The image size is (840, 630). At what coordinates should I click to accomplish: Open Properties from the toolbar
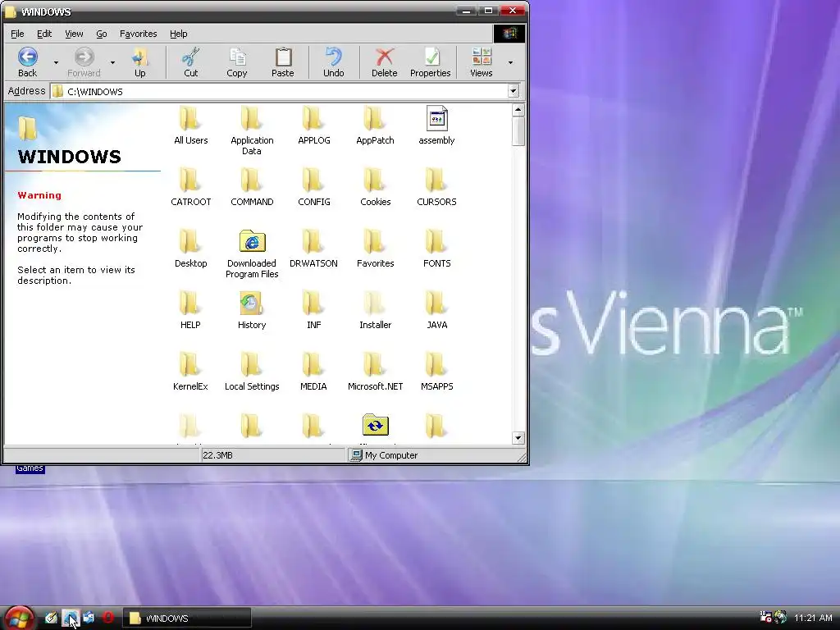coord(430,62)
